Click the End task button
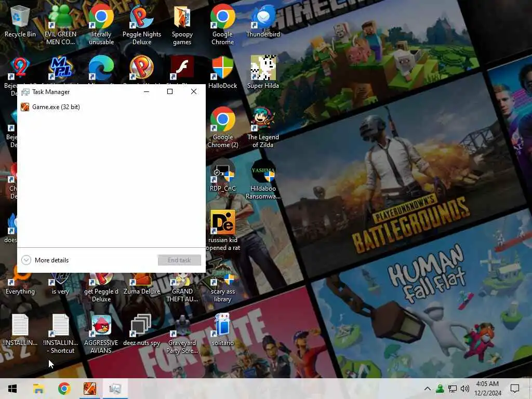The width and height of the screenshot is (532, 399). (x=179, y=260)
